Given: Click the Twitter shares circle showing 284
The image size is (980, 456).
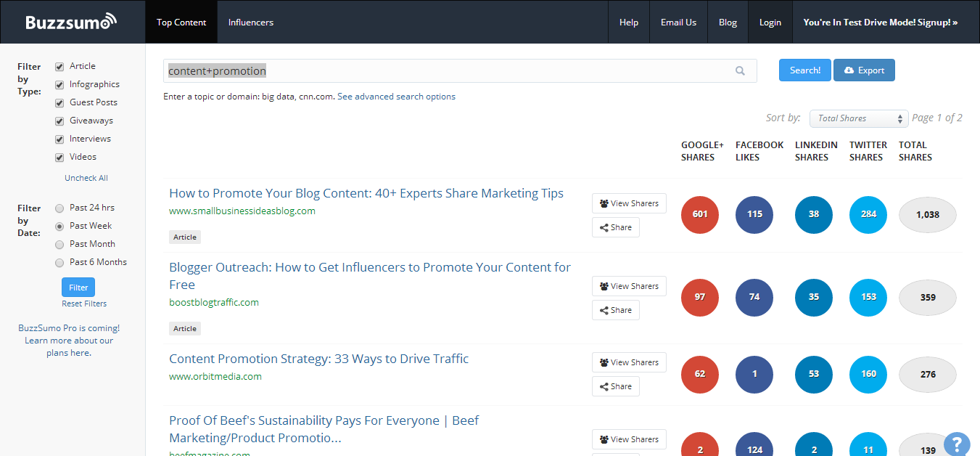Looking at the screenshot, I should point(868,215).
